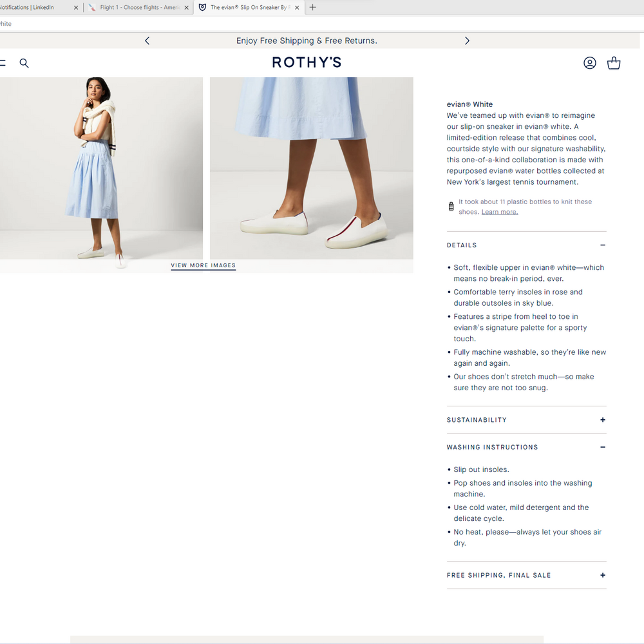
Task: Open the user account profile icon
Action: coord(590,63)
